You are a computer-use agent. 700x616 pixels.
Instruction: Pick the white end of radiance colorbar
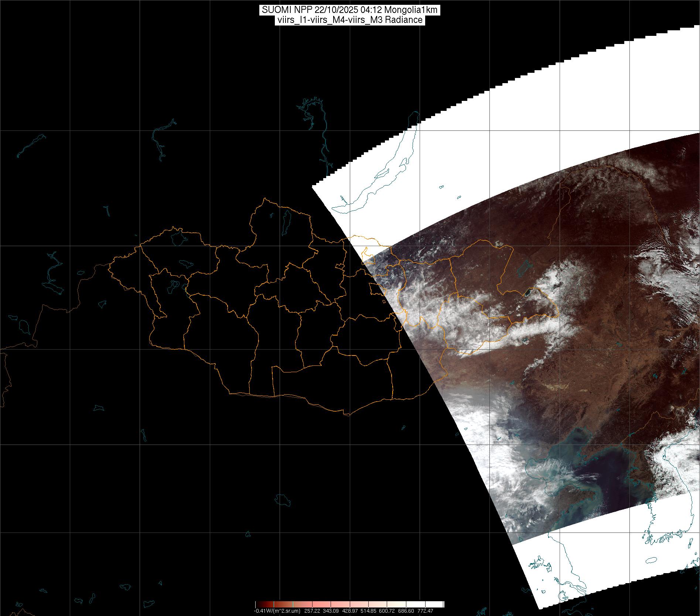[x=440, y=604]
